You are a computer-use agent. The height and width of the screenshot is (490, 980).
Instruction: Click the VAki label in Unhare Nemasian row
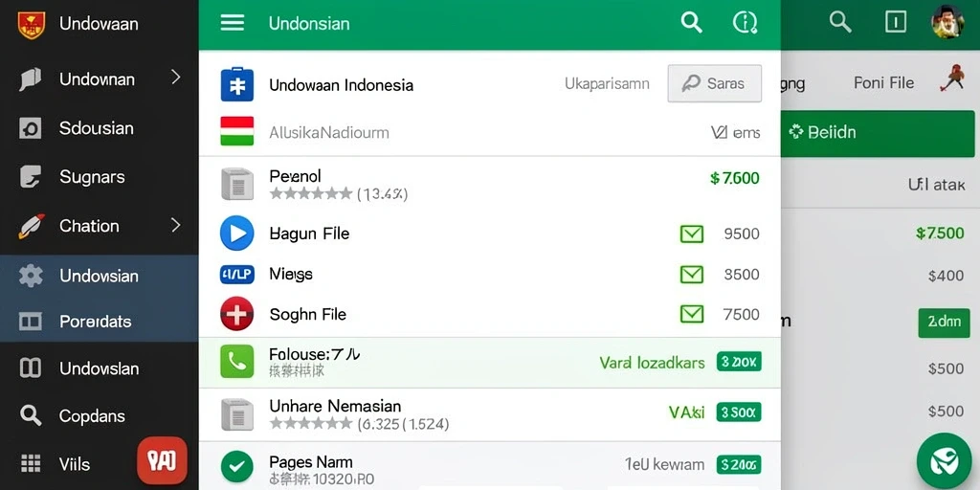click(686, 412)
